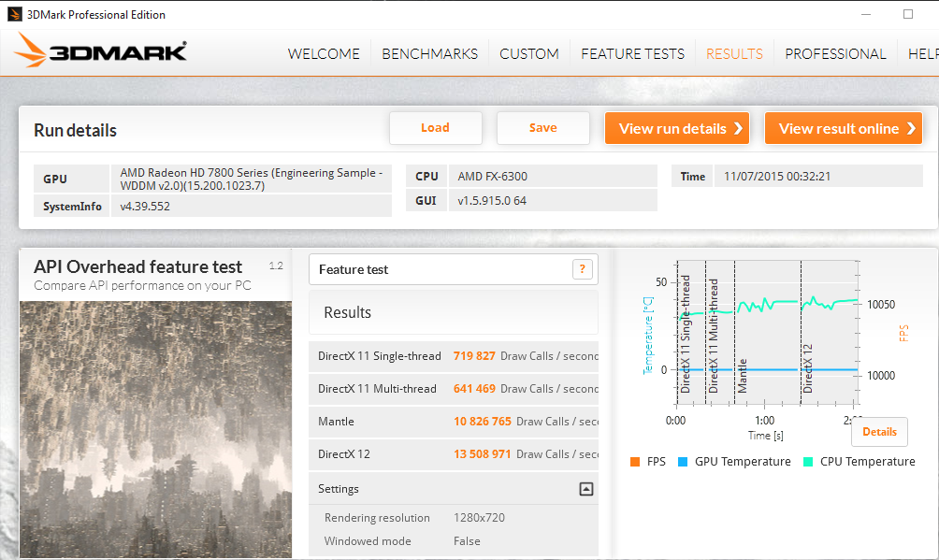The width and height of the screenshot is (939, 560).
Task: Click the DirectX 12 result row
Action: [x=454, y=453]
